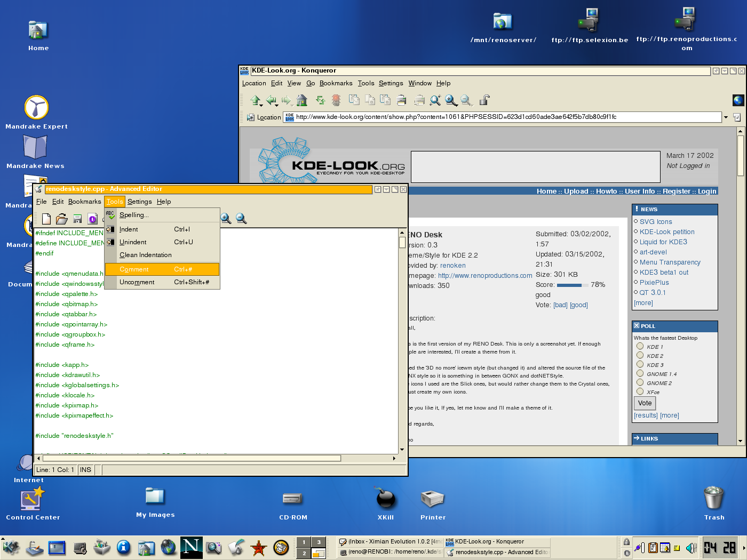This screenshot has width=747, height=560.
Task: Open Bookmarks menu in Konqueror
Action: click(336, 83)
